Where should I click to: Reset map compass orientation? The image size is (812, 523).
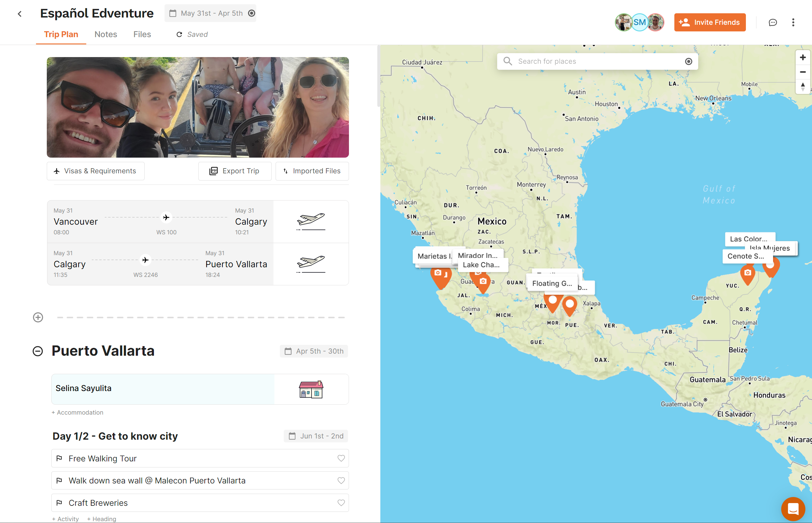tap(803, 86)
